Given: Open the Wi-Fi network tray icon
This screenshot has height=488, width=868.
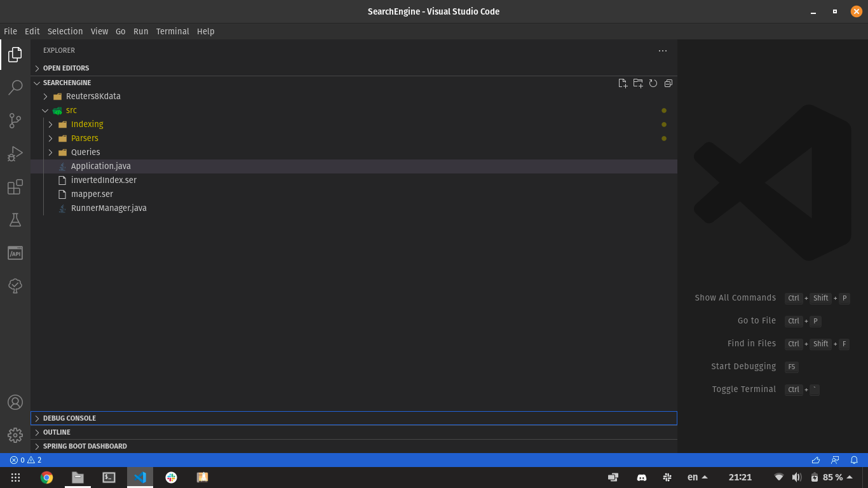Looking at the screenshot, I should (x=779, y=477).
